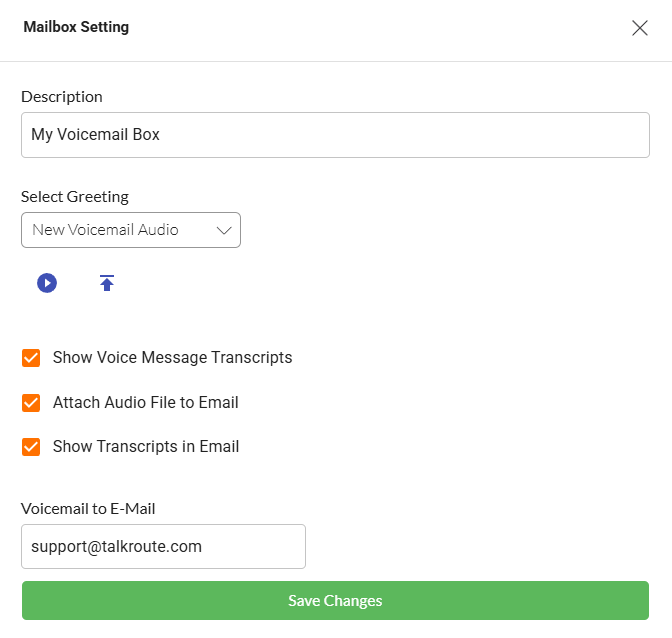Viewport: 672px width, 638px height.
Task: Click the Select Greeting label
Action: tap(75, 197)
